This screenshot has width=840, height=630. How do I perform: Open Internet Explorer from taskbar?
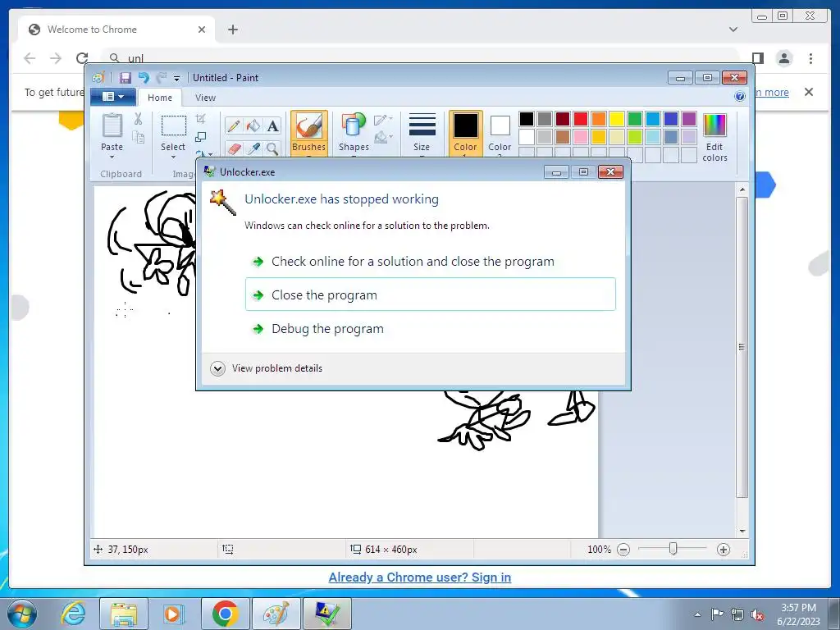[72, 614]
